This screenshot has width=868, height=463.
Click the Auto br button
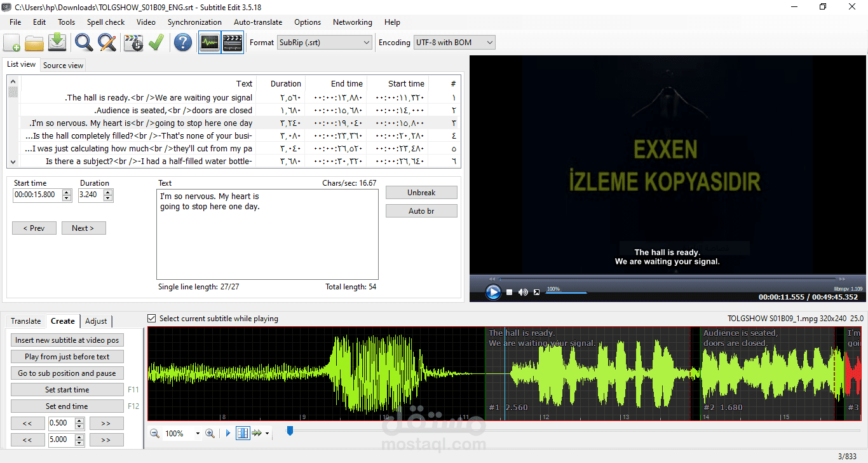point(421,211)
